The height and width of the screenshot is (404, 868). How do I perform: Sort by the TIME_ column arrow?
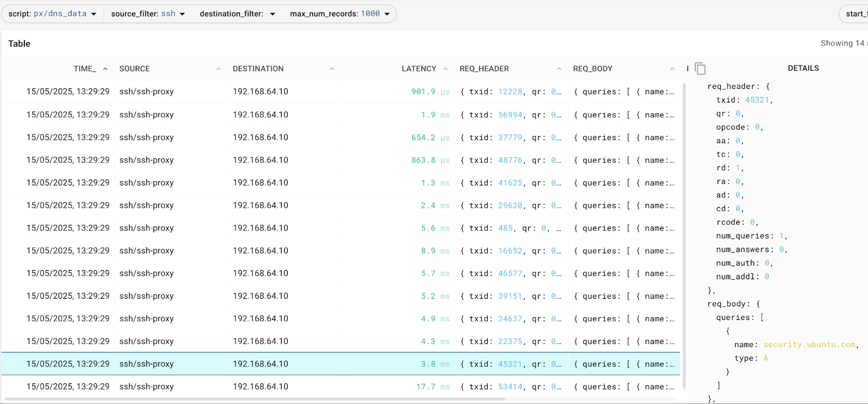point(105,69)
